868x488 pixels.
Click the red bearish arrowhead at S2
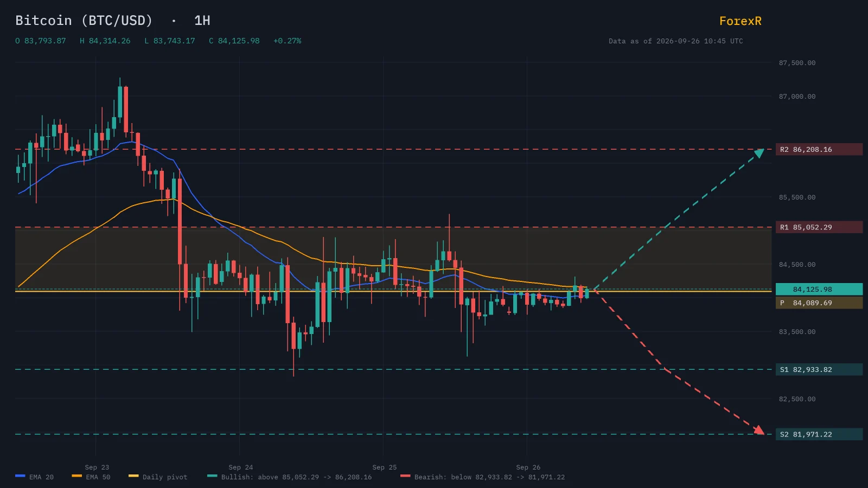pos(759,431)
